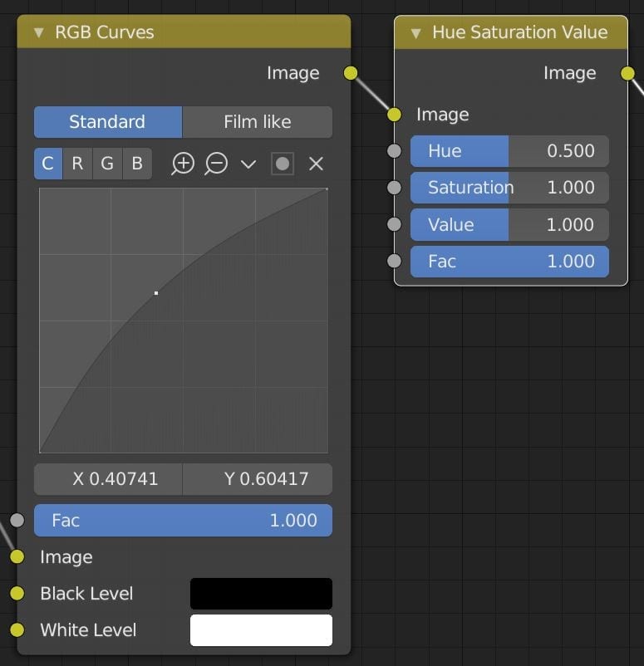Select the combined C channel button
The height and width of the screenshot is (666, 644).
pyautogui.click(x=48, y=164)
